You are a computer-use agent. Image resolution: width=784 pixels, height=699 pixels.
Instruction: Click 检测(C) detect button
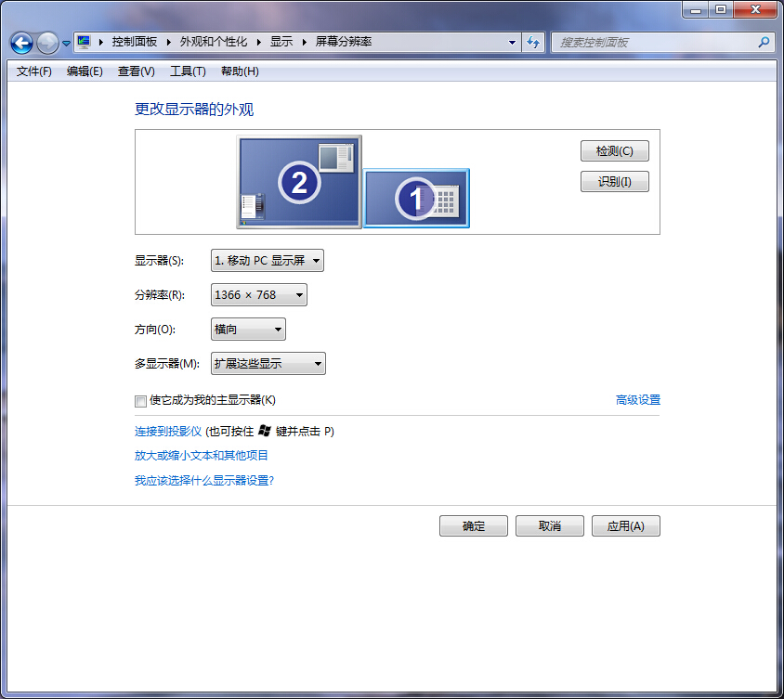(x=615, y=151)
